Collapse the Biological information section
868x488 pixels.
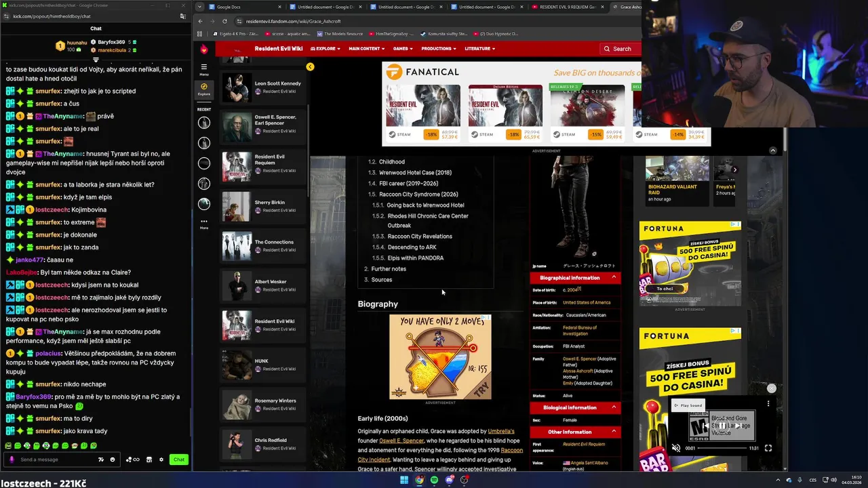pos(614,407)
